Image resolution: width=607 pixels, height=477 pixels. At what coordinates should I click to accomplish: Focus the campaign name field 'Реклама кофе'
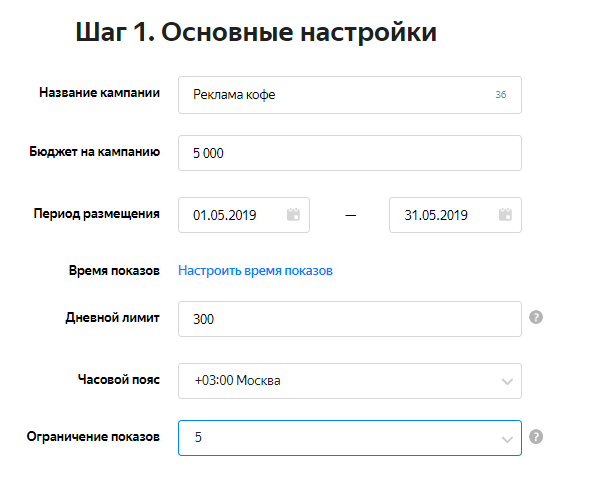(330, 95)
